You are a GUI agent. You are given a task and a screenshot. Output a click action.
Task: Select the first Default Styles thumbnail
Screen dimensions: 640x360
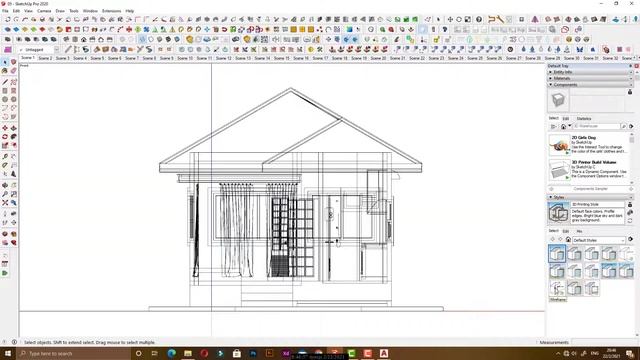[x=557, y=253]
